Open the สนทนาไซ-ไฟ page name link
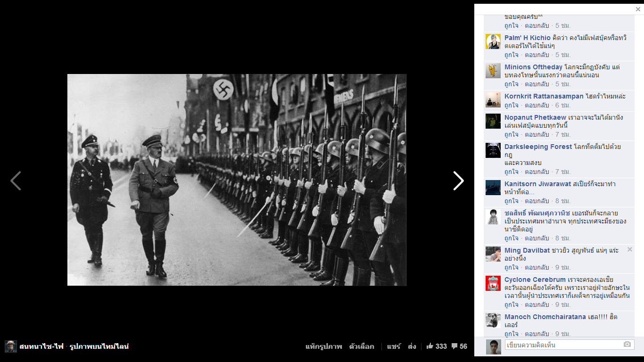Screen dimensions: 644x362 click(41, 346)
